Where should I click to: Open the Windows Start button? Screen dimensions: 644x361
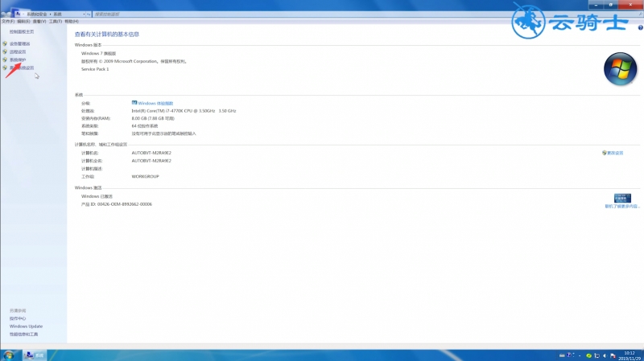click(x=9, y=355)
